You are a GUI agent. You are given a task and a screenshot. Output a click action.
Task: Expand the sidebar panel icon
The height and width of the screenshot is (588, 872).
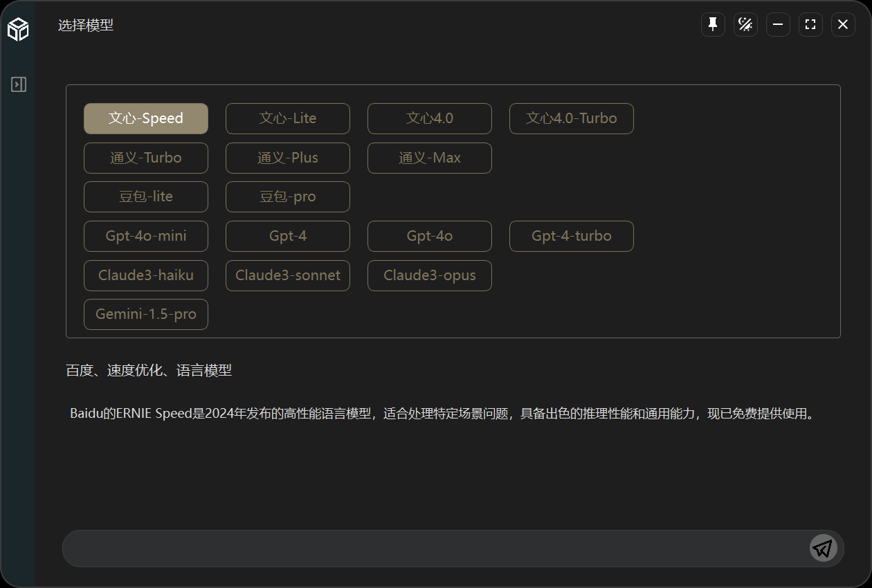tap(19, 84)
